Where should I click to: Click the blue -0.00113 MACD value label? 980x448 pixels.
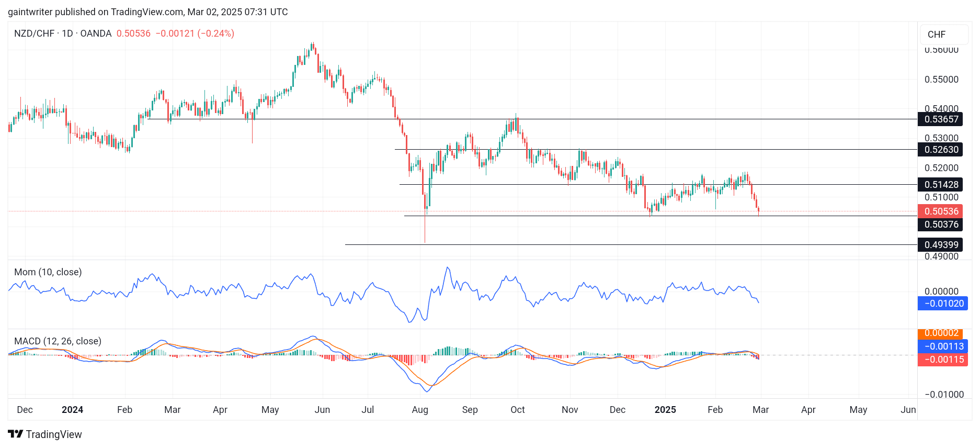pyautogui.click(x=943, y=346)
